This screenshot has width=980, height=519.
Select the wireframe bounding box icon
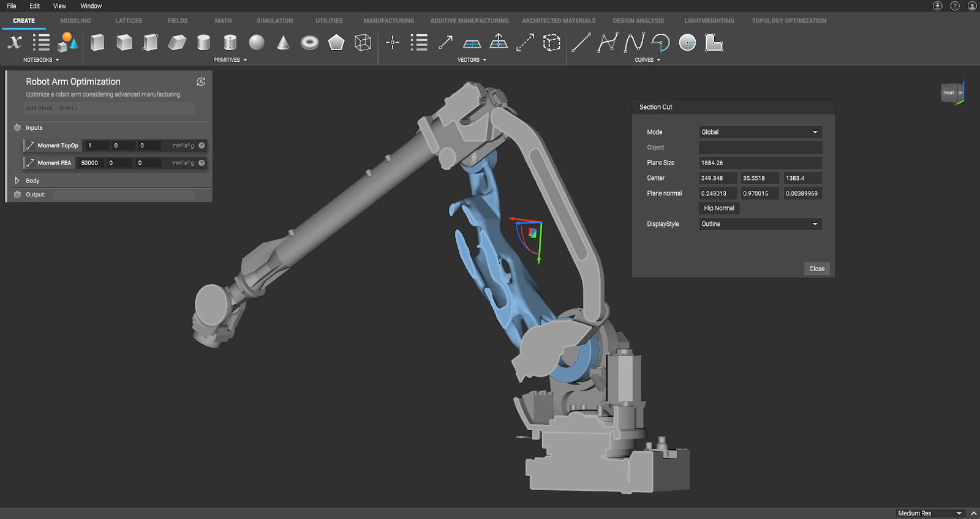tap(363, 42)
